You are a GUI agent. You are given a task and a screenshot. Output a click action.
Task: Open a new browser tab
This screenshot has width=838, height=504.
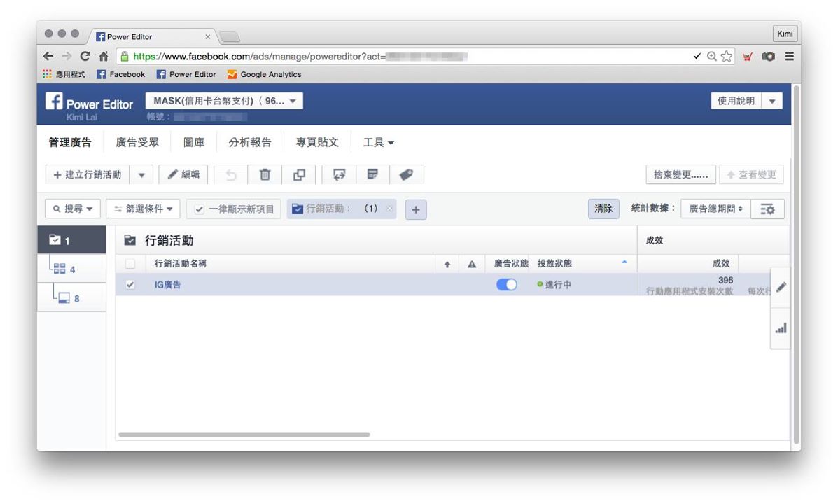click(x=229, y=37)
